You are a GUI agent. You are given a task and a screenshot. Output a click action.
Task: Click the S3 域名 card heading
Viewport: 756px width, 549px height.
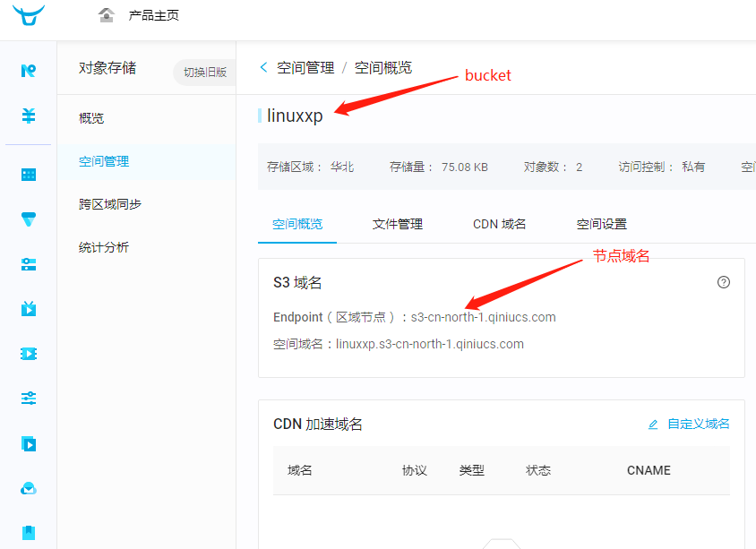[297, 282]
